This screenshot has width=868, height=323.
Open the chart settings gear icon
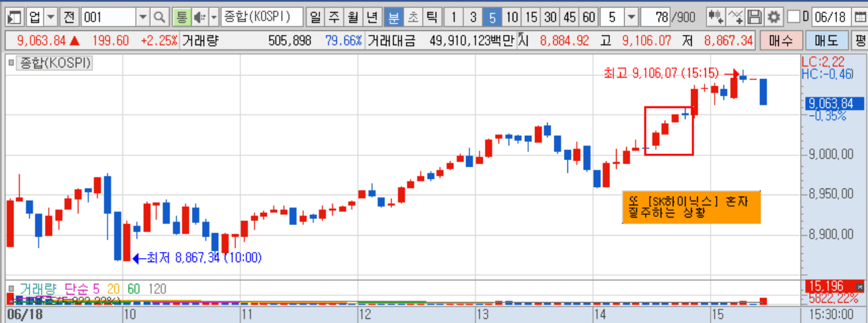click(774, 16)
